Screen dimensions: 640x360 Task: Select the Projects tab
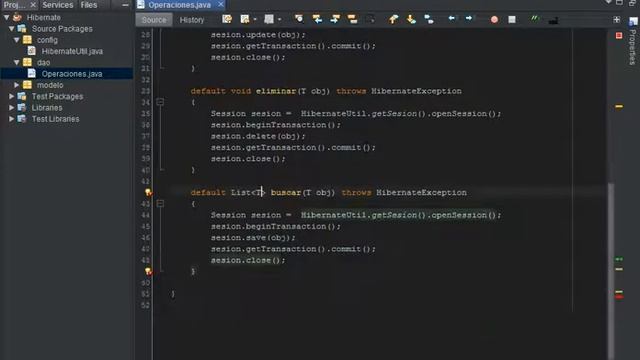click(x=14, y=5)
